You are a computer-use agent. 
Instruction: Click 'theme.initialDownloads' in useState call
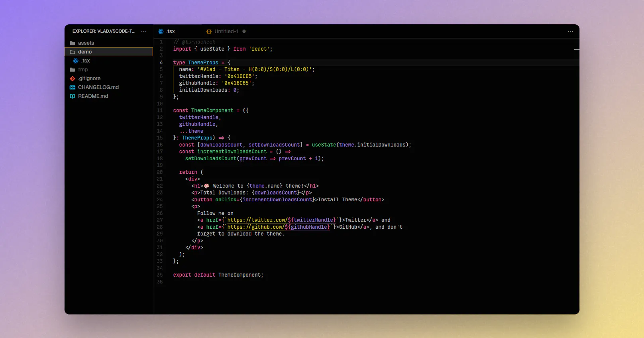[x=372, y=145]
